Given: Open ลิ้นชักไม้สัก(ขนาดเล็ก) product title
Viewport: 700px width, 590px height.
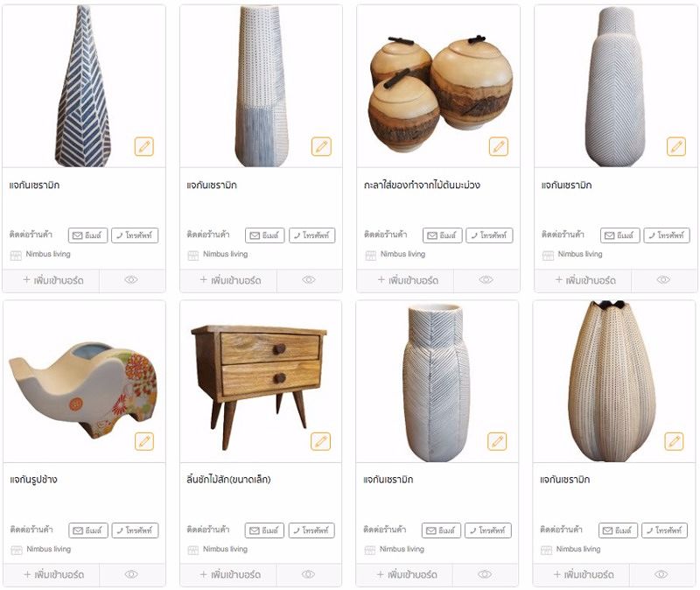Looking at the screenshot, I should point(228,480).
